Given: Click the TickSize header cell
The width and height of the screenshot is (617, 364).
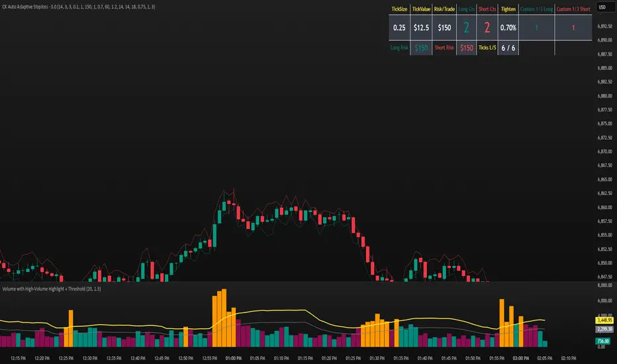Looking at the screenshot, I should tap(399, 9).
